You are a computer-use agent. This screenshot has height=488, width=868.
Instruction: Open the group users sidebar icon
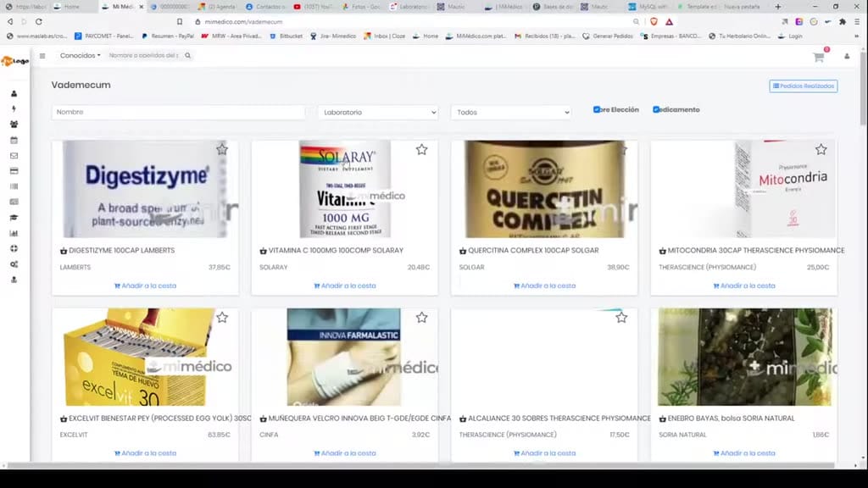coord(14,125)
